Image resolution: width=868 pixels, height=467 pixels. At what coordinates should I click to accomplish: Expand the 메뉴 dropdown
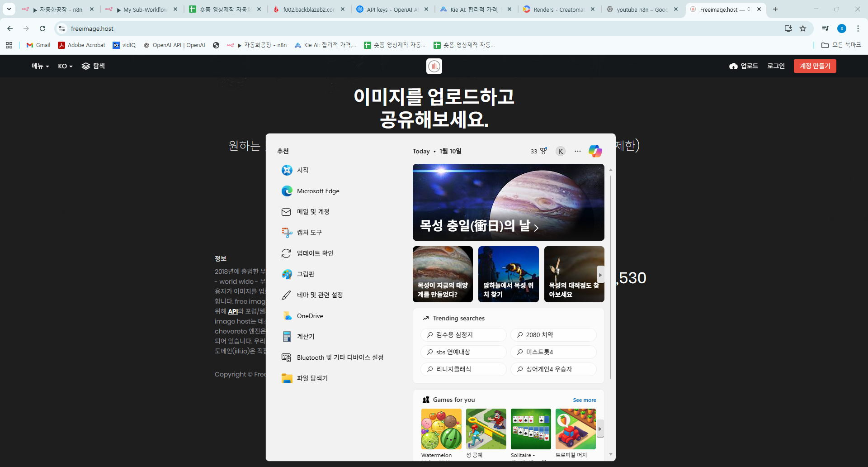click(40, 66)
